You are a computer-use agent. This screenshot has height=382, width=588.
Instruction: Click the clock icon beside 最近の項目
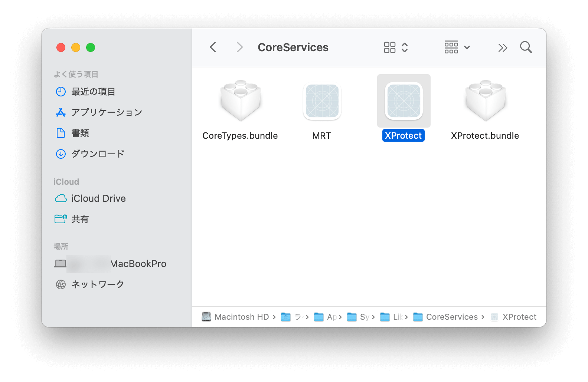coord(61,92)
